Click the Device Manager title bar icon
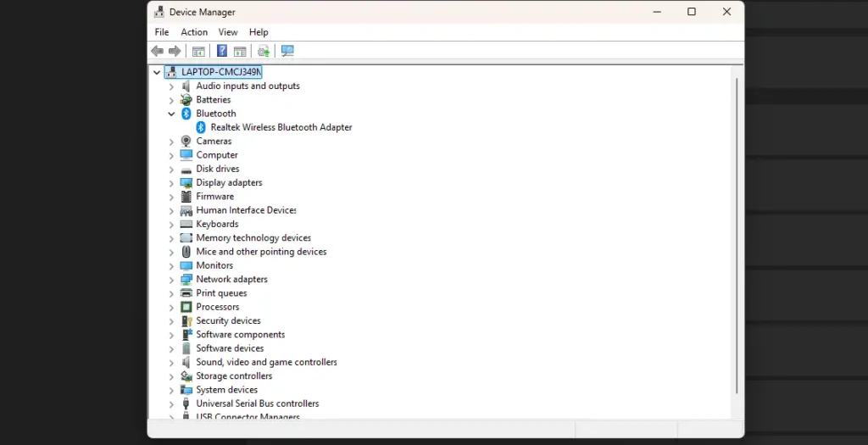 pos(159,12)
